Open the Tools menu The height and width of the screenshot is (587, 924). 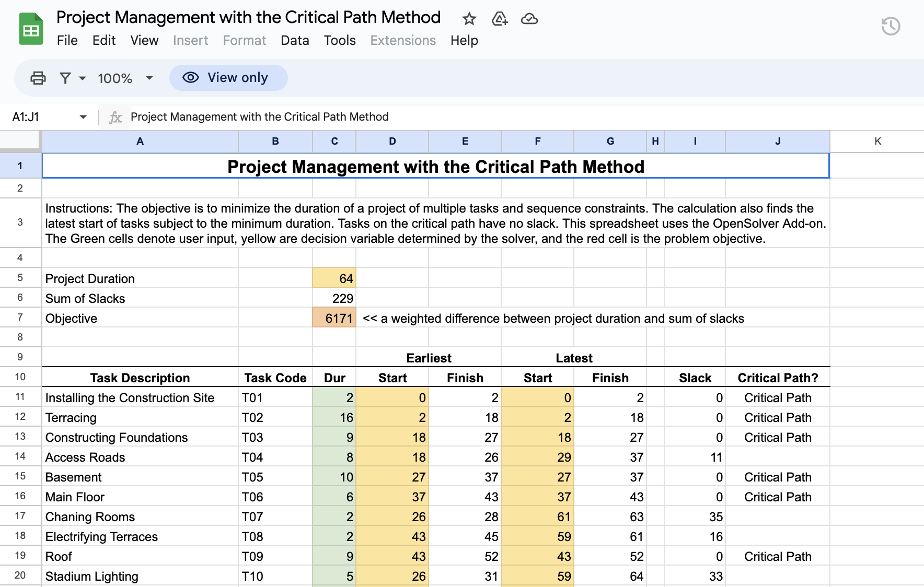click(340, 40)
